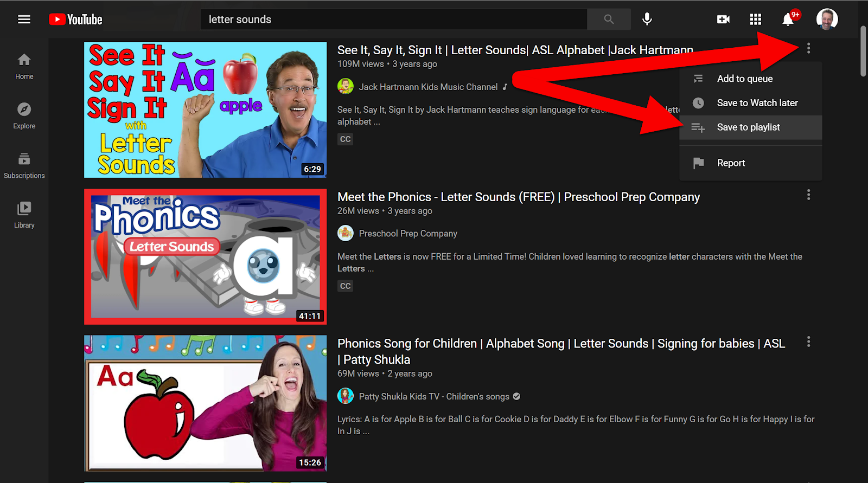Click the 69M views text
The width and height of the screenshot is (868, 483).
point(358,373)
